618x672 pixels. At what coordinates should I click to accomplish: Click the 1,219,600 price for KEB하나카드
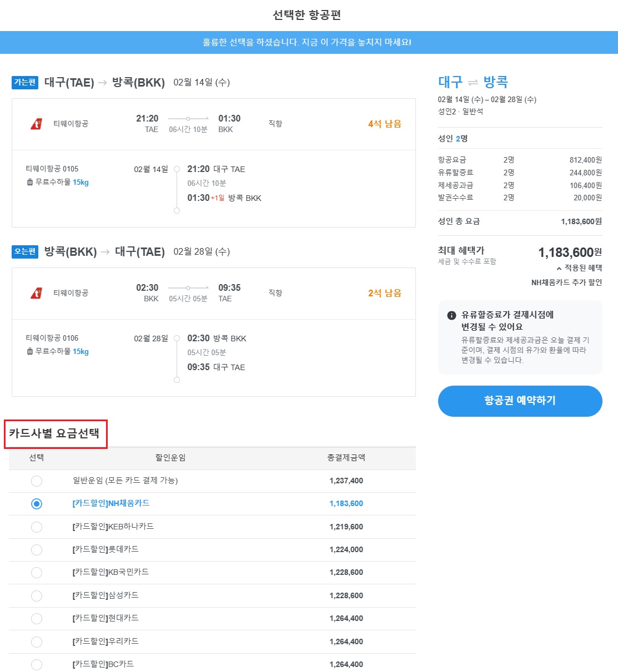pyautogui.click(x=346, y=527)
